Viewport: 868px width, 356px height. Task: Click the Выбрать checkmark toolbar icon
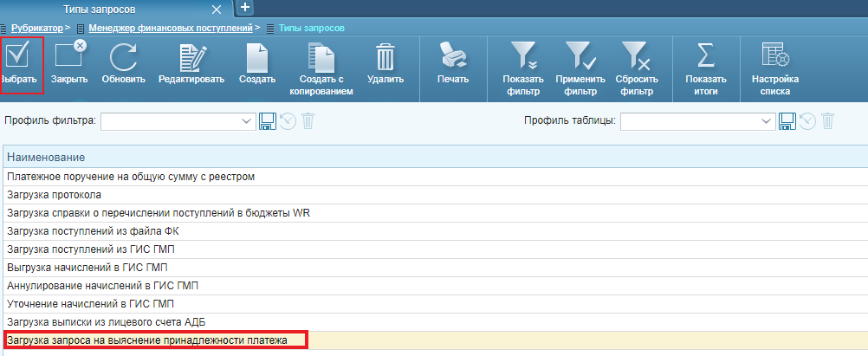(18, 55)
